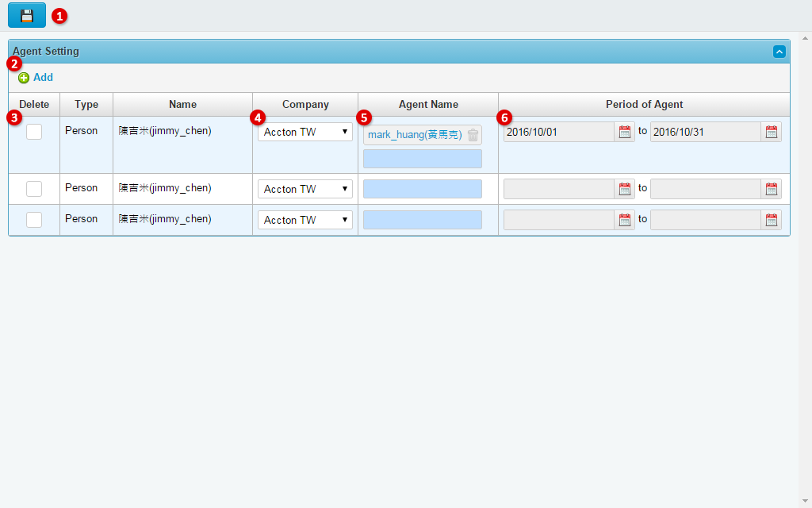Click the green plus icon beside Add
This screenshot has height=508, width=812.
point(23,77)
